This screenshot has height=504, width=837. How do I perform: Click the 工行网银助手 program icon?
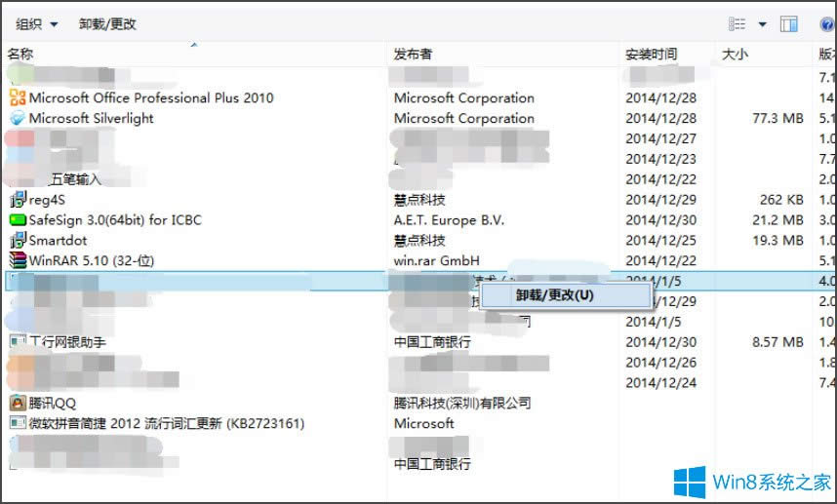[18, 341]
